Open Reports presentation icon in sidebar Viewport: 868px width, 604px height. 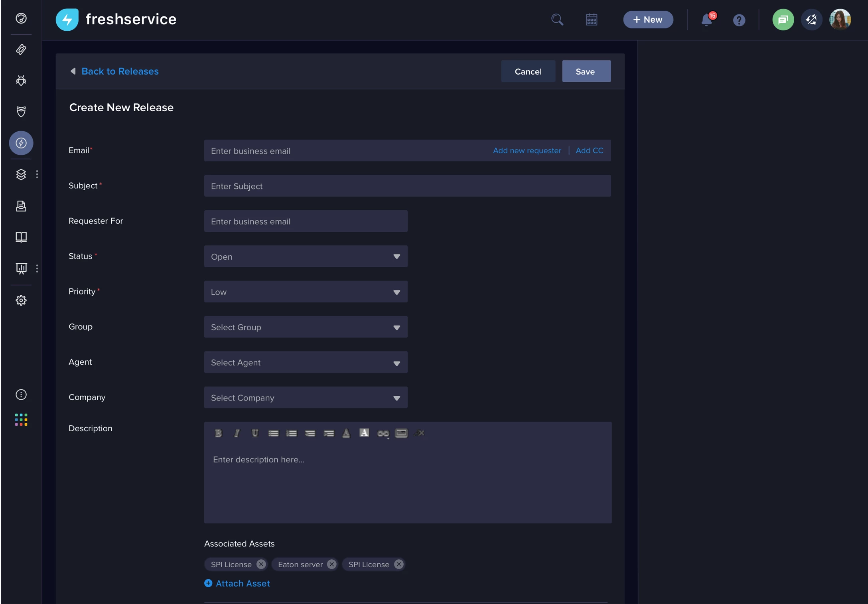click(21, 268)
